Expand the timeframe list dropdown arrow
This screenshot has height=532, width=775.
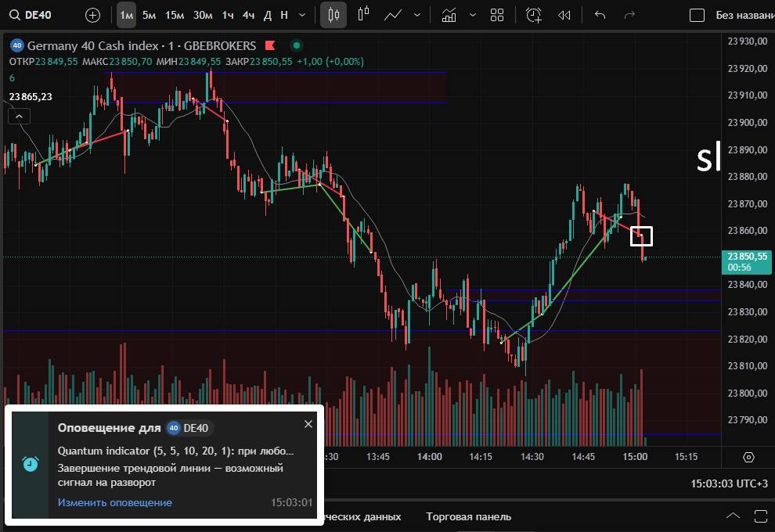click(x=302, y=15)
